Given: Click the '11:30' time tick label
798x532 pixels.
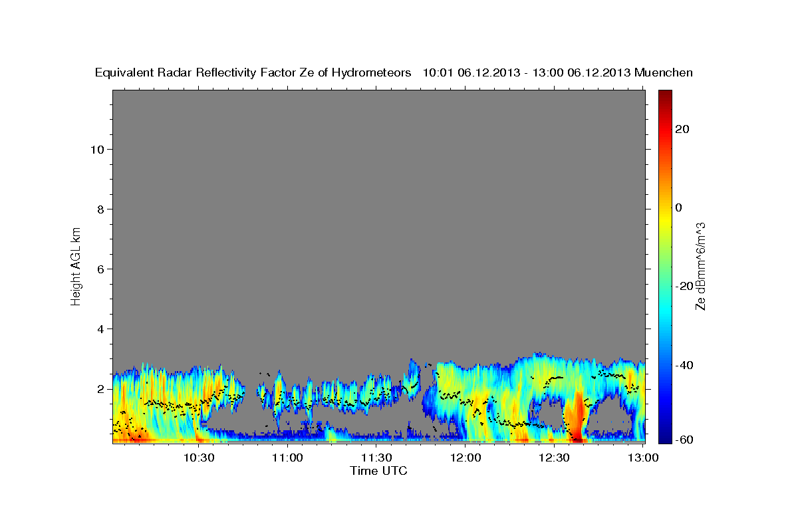Looking at the screenshot, I should tap(376, 458).
